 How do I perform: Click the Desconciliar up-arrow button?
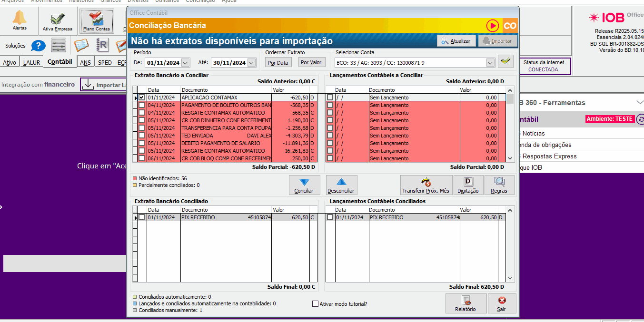click(341, 185)
